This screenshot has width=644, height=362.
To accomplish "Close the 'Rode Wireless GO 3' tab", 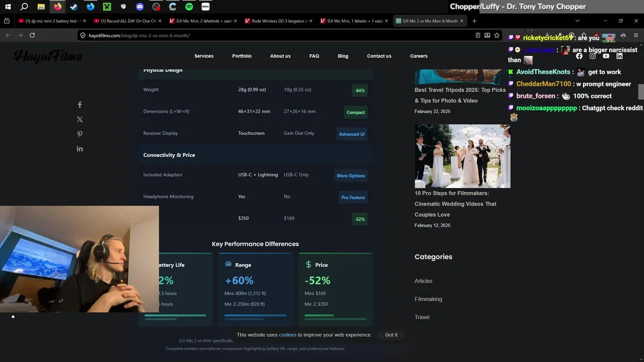I will pyautogui.click(x=310, y=21).
